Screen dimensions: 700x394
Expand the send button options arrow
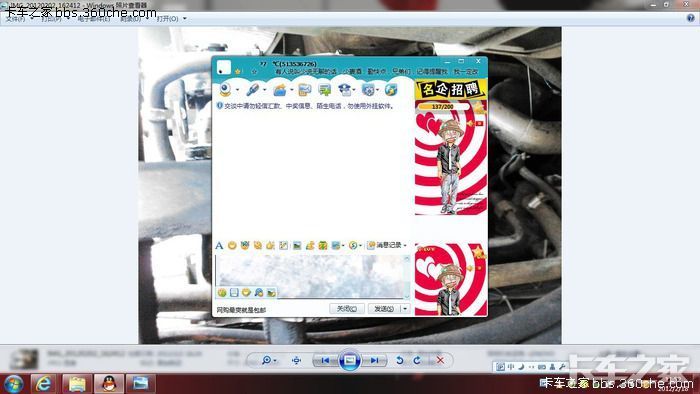405,308
